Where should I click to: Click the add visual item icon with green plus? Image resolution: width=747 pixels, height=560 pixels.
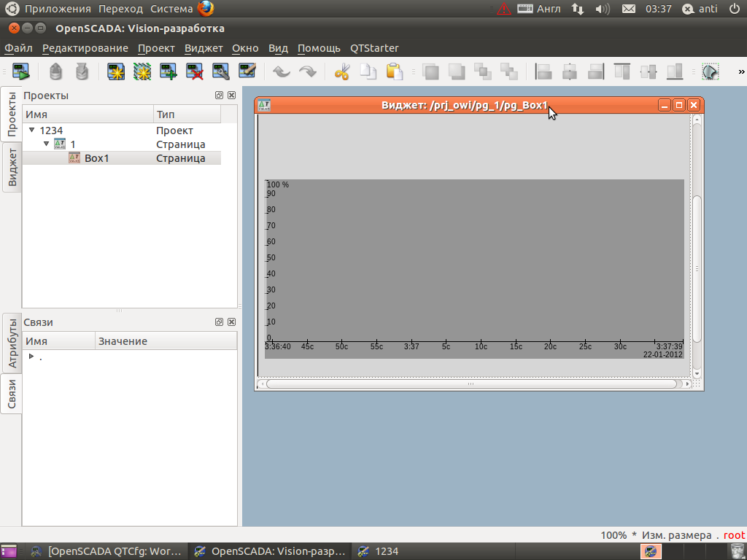pos(169,71)
